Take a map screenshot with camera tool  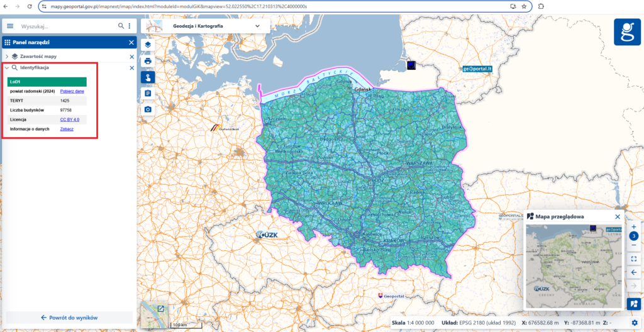[x=148, y=109]
